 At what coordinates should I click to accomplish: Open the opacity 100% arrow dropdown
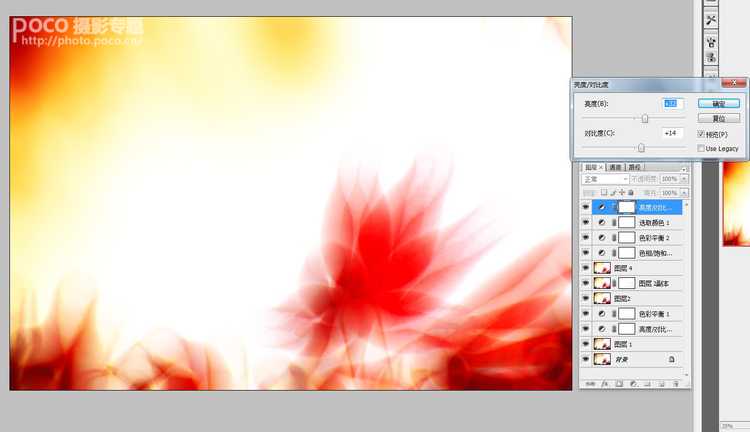684,179
